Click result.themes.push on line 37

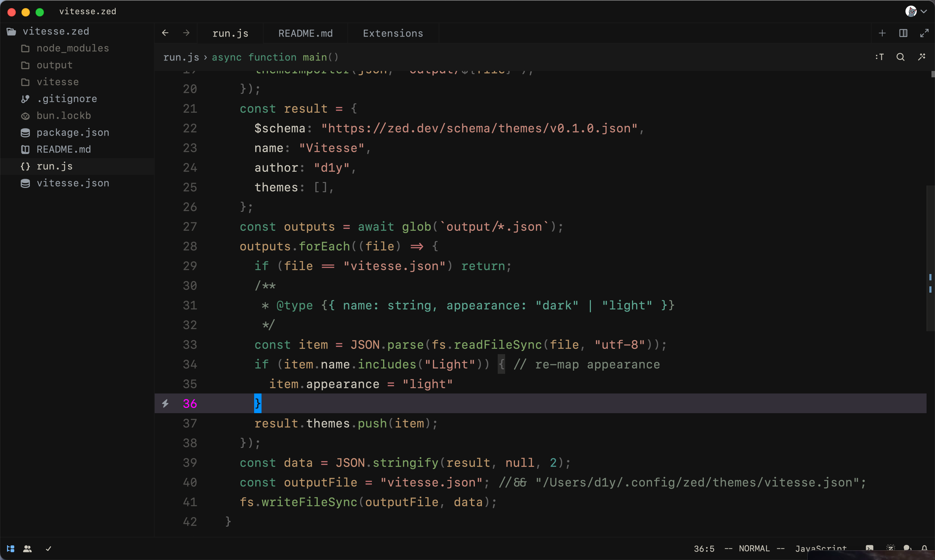(321, 423)
